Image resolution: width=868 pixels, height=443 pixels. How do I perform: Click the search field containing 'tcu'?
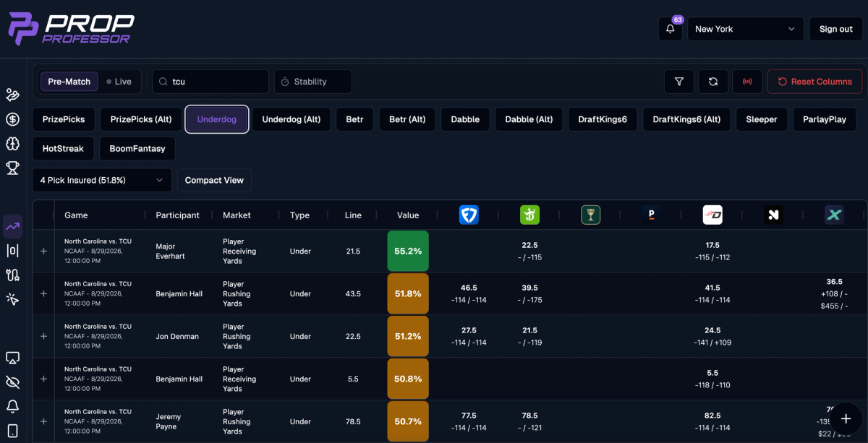[x=210, y=82]
